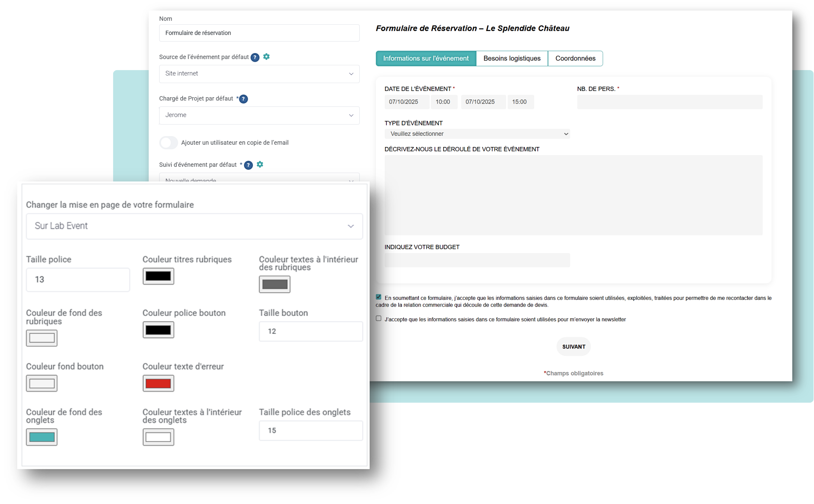This screenshot has height=504, width=814.
Task: Click the black Couleur titres rubriques swatch
Action: [x=158, y=276]
